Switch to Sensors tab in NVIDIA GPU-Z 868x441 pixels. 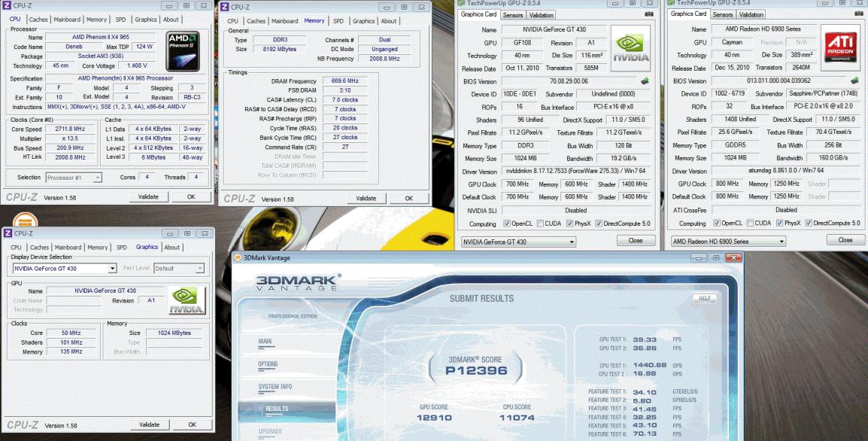(513, 15)
